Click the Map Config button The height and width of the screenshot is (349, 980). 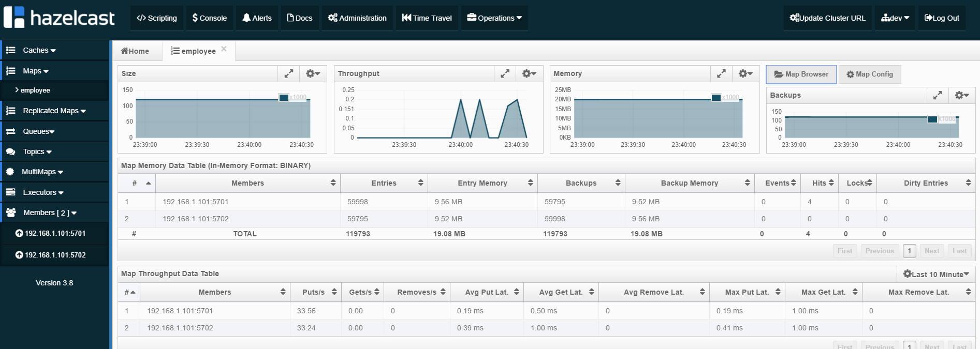[869, 74]
